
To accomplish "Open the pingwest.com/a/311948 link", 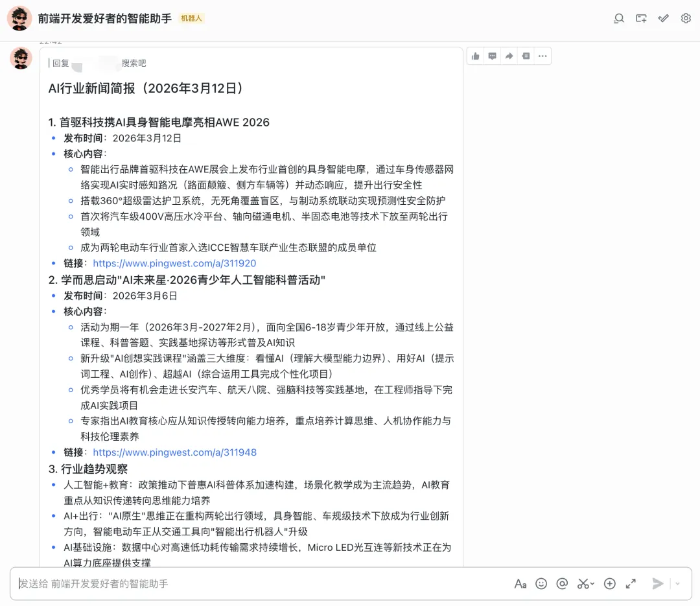I will [174, 452].
